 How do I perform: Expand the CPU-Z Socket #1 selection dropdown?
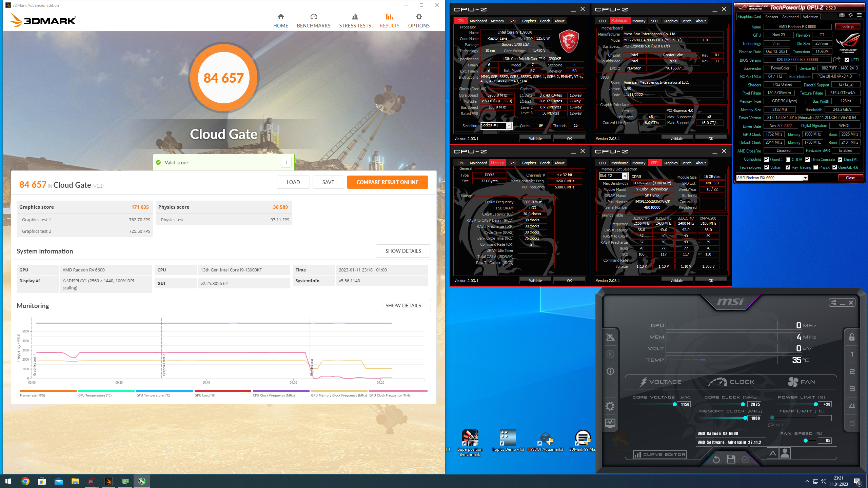click(x=509, y=126)
